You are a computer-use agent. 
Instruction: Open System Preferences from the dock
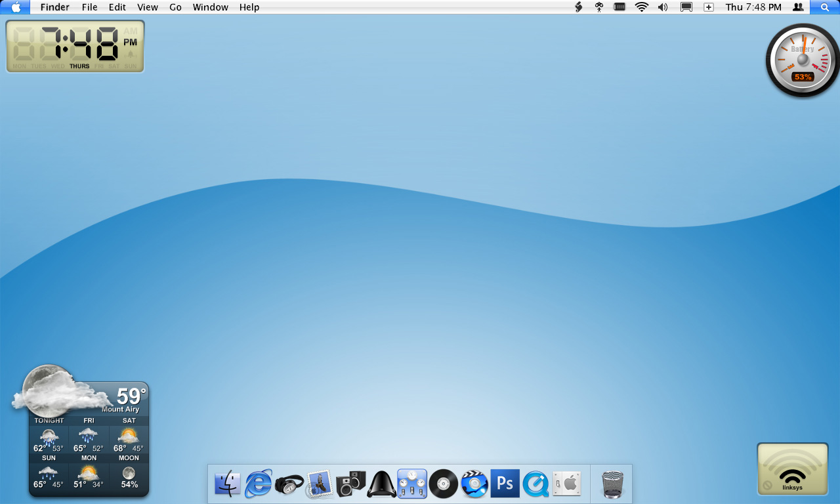pos(566,484)
